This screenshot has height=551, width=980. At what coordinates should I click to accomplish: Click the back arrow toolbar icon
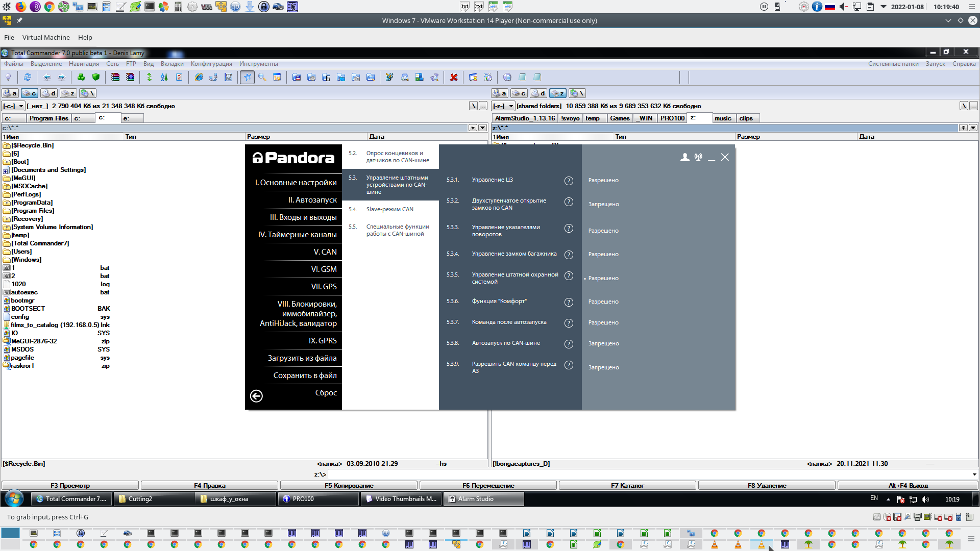[47, 77]
